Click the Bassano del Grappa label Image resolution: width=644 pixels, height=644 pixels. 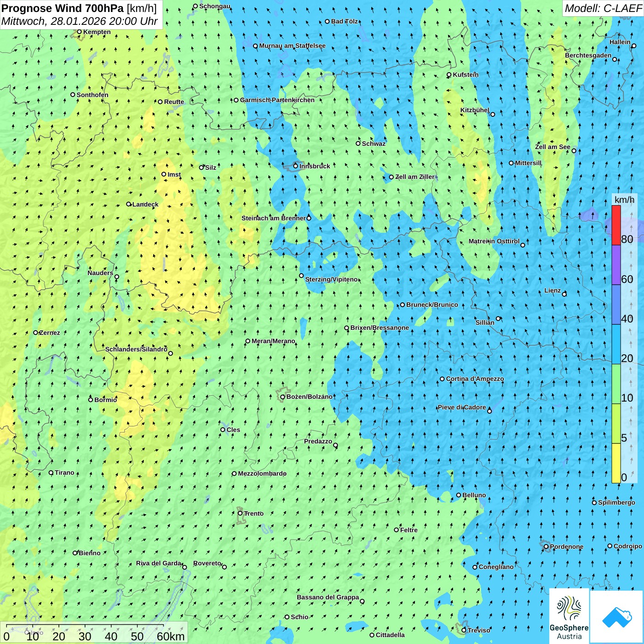[328, 597]
